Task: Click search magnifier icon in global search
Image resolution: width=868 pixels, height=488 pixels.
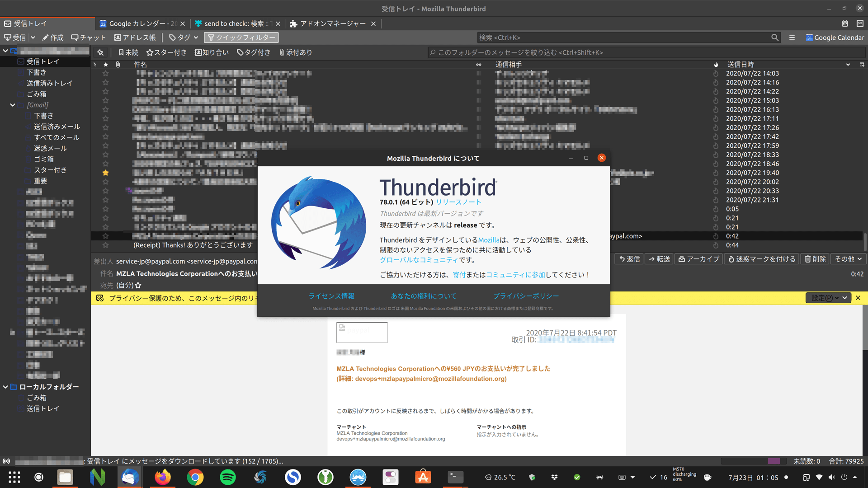Action: [x=775, y=38]
